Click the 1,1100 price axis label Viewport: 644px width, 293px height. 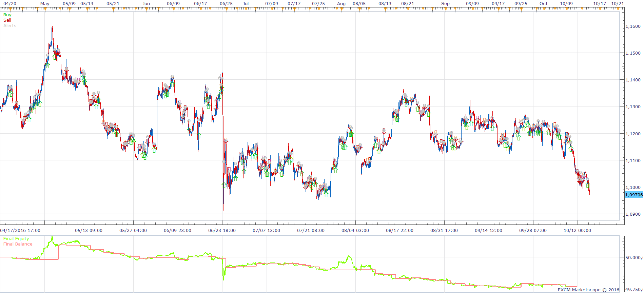click(633, 161)
